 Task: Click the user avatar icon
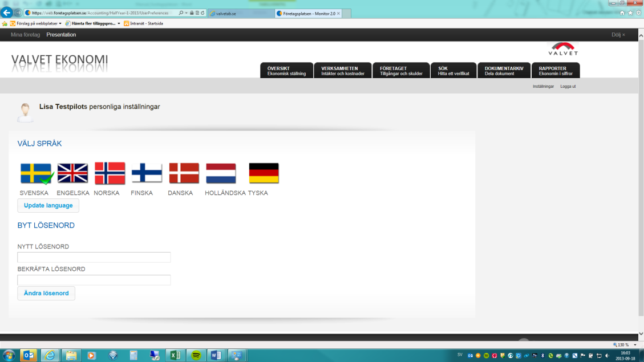click(25, 112)
